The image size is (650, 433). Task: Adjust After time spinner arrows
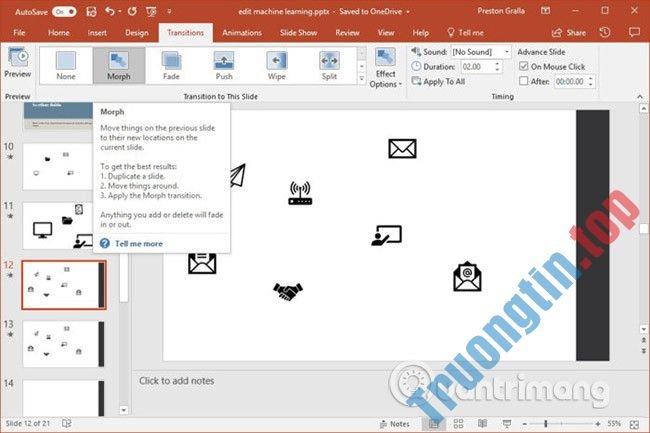coord(591,82)
